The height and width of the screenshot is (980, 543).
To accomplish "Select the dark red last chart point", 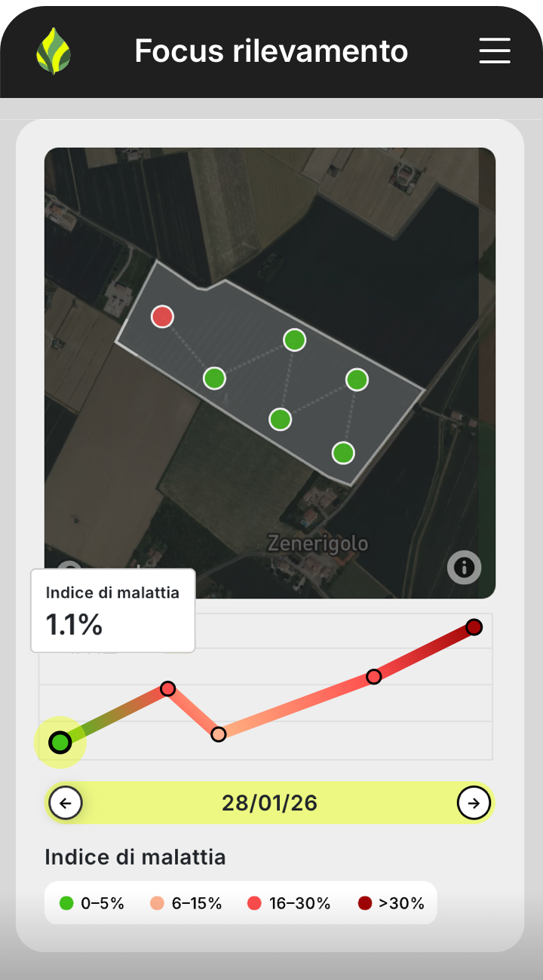I will (x=474, y=627).
